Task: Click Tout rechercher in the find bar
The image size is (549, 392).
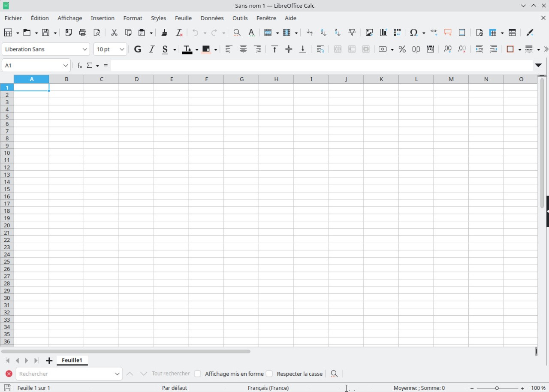Action: click(x=170, y=374)
